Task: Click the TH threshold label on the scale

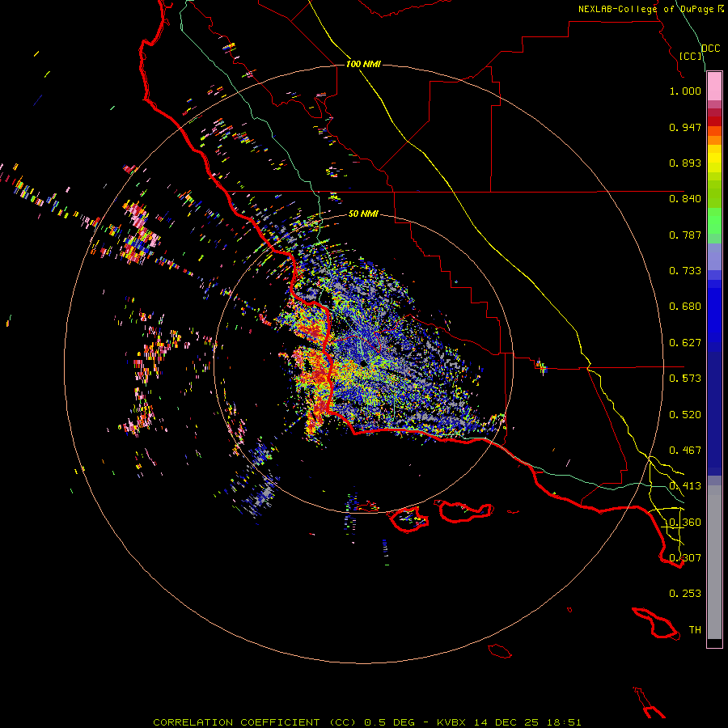Action: point(695,629)
